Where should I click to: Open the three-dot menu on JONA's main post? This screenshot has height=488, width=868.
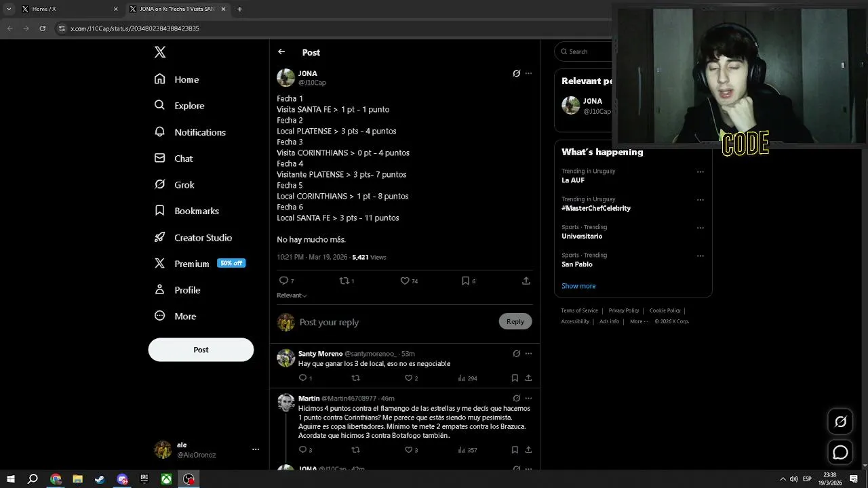coord(528,73)
